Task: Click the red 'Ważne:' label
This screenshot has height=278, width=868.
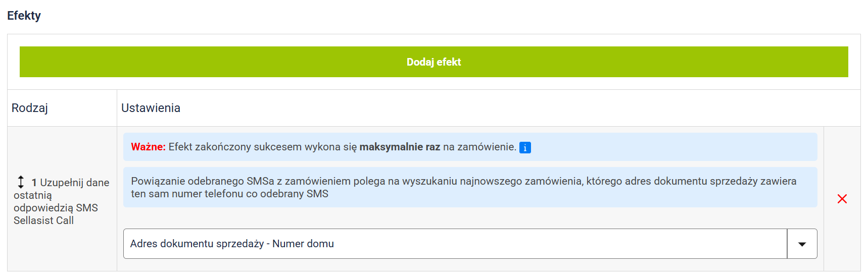Action: [148, 147]
